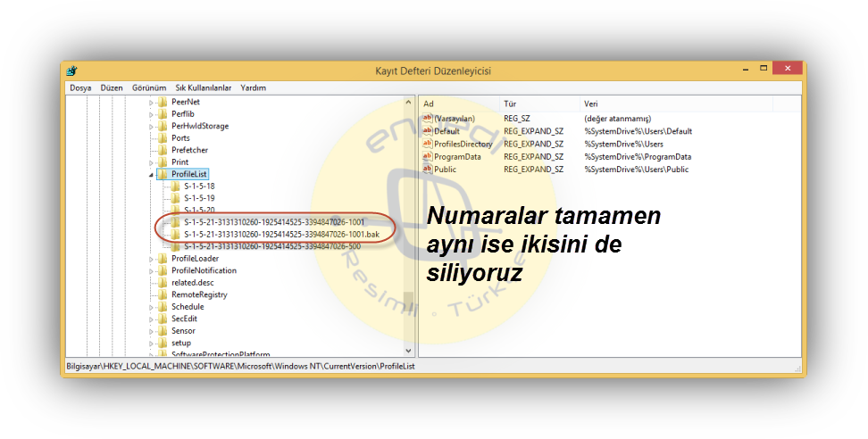The width and height of the screenshot is (868, 439).
Task: Select the key ending in 3394847026-1001
Action: point(274,222)
